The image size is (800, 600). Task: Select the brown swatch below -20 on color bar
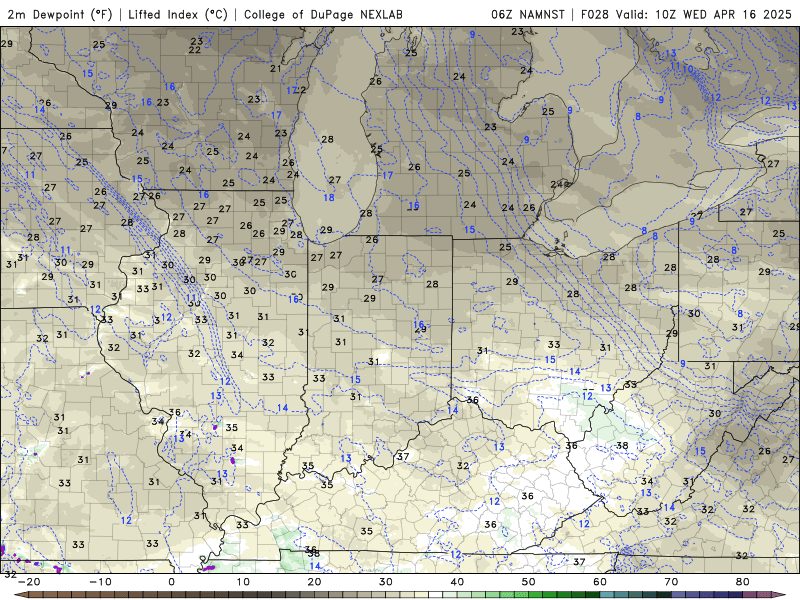[x=36, y=595]
